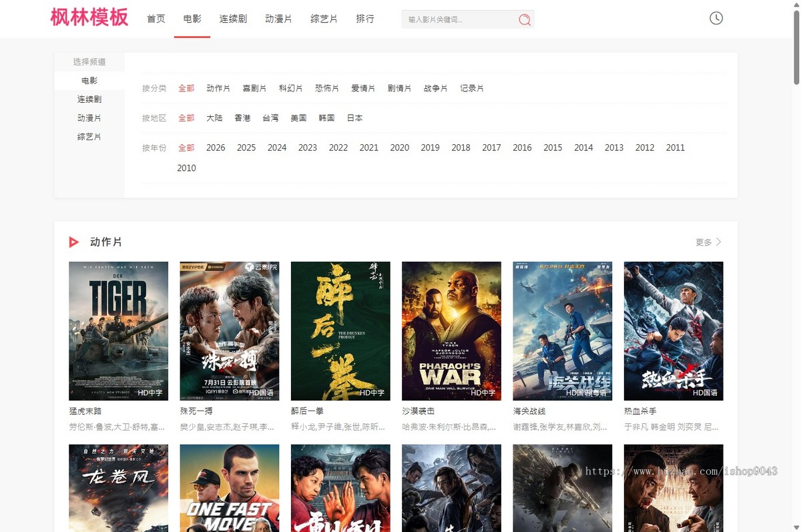Open the 海关战线 movie poster

(x=563, y=331)
